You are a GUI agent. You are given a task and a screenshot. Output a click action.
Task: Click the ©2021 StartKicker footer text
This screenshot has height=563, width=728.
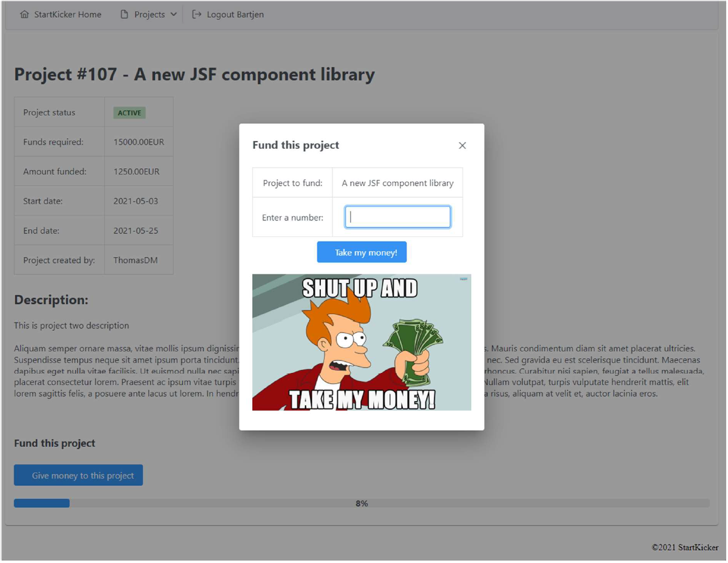[685, 548]
